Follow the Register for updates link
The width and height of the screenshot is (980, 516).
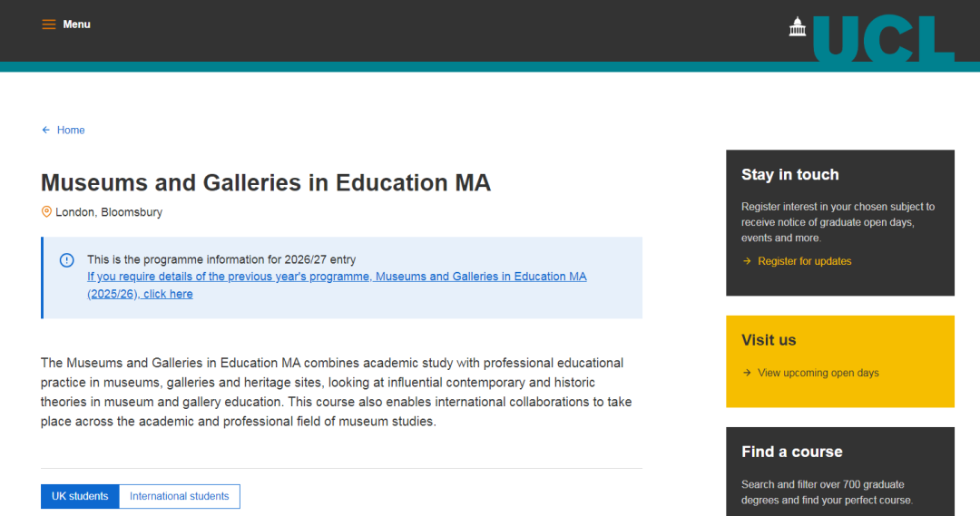point(805,261)
